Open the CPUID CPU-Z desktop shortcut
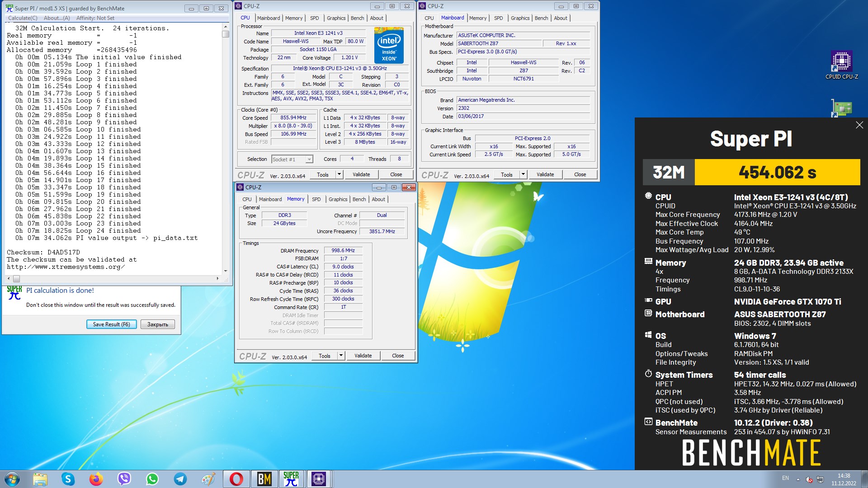868x488 pixels. click(x=841, y=65)
